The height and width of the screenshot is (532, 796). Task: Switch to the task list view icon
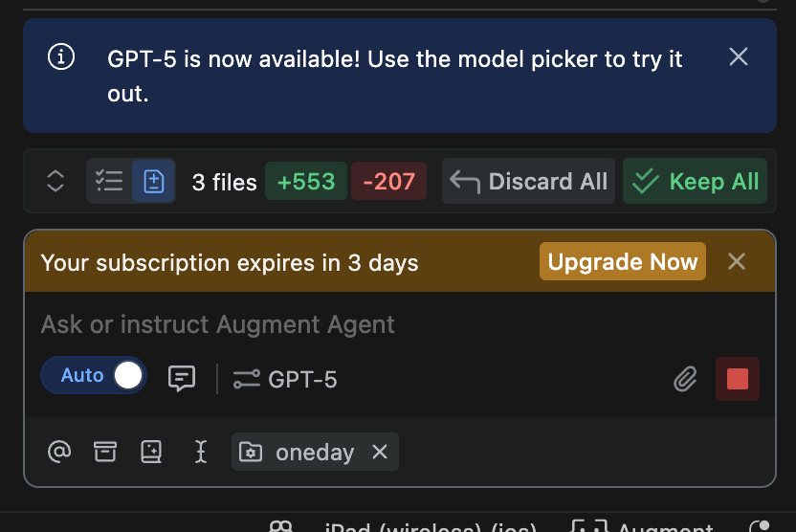click(x=109, y=181)
